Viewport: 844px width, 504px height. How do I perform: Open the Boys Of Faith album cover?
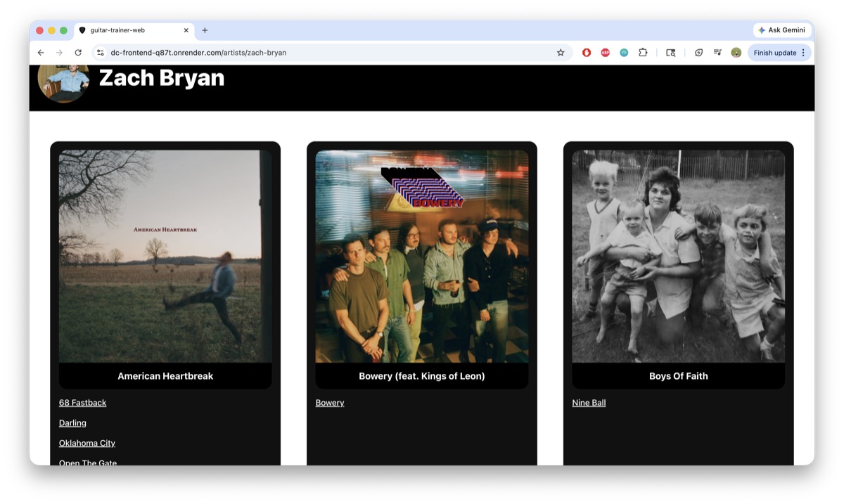tap(679, 257)
